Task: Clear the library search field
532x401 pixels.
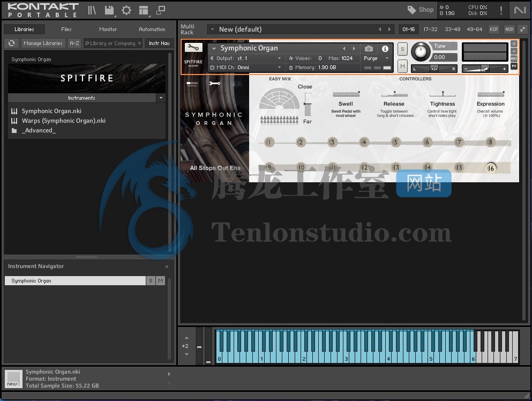Action: [x=139, y=43]
